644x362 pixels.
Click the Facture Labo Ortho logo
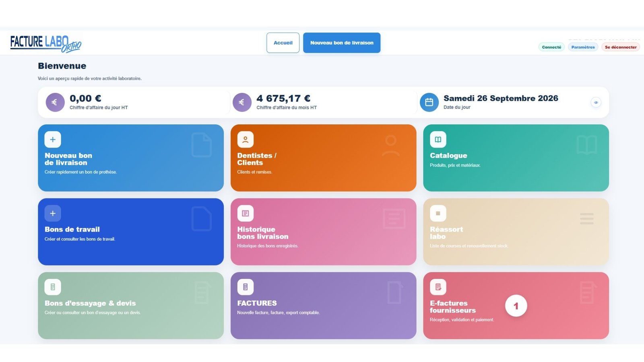(45, 43)
